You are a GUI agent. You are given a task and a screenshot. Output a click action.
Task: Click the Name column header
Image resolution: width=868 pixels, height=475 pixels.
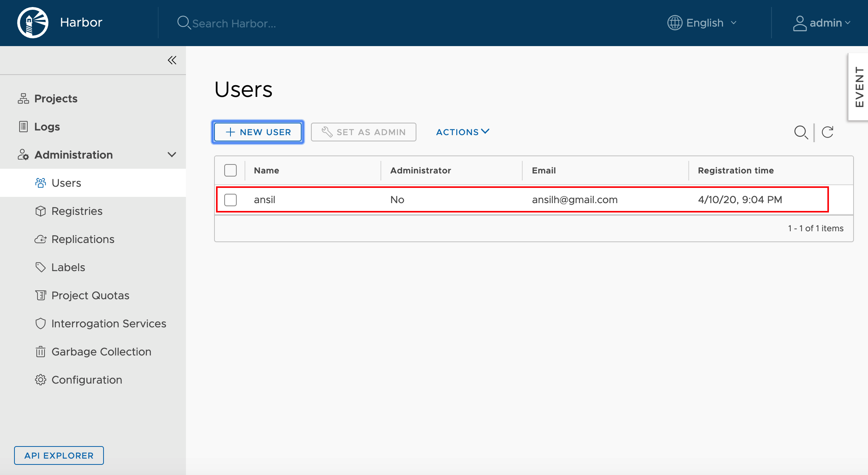click(266, 170)
